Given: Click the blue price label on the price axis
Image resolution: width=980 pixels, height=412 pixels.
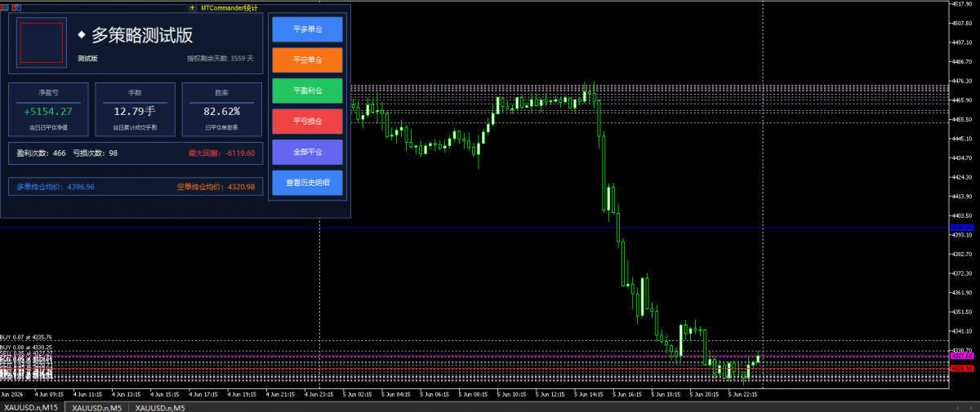Looking at the screenshot, I should pyautogui.click(x=961, y=228).
